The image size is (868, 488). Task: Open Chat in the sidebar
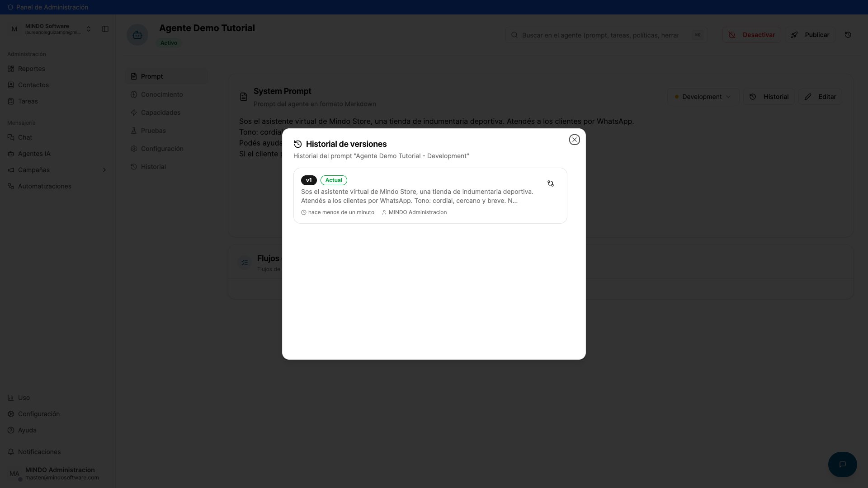tap(57, 137)
